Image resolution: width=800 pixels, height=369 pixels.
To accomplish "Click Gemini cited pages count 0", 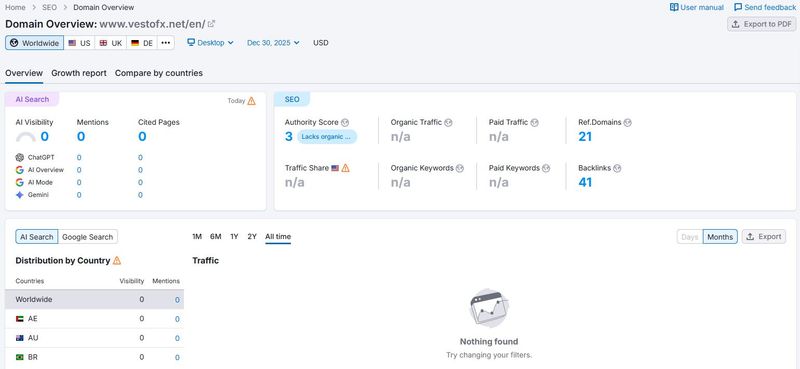I will click(x=140, y=195).
